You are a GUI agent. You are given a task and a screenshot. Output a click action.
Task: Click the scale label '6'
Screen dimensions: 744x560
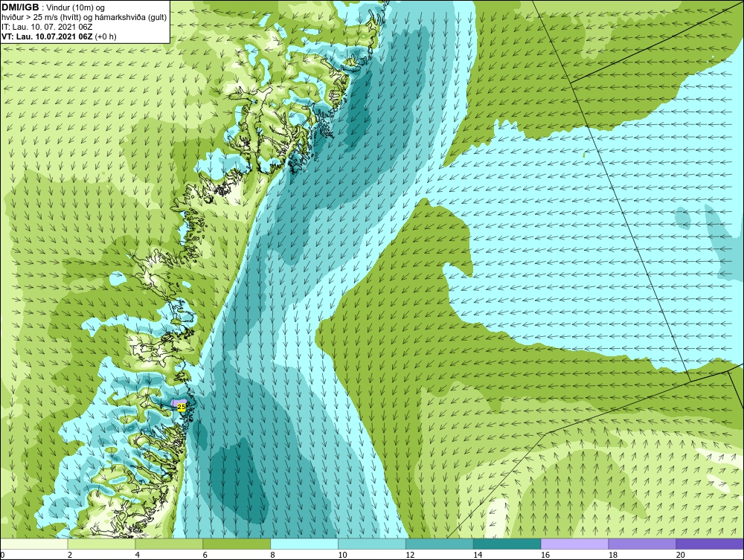pyautogui.click(x=205, y=555)
